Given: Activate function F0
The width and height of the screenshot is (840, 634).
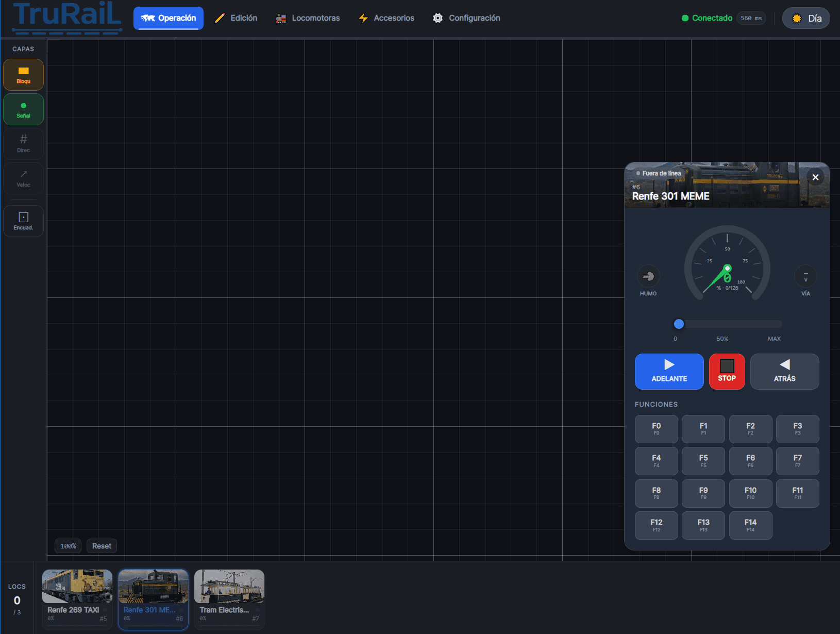Looking at the screenshot, I should (x=656, y=429).
